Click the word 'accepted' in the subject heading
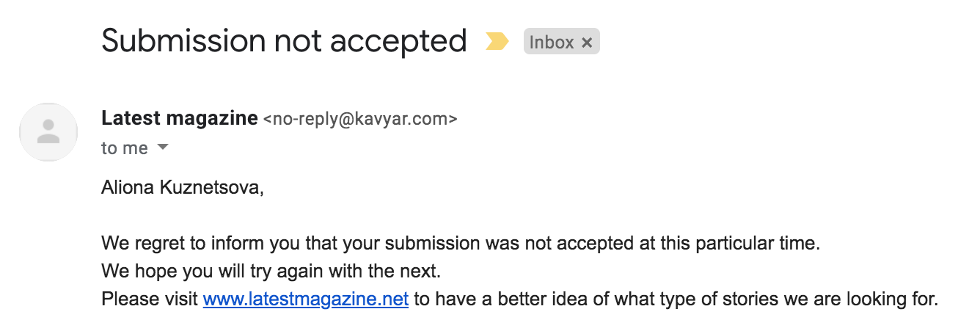The width and height of the screenshot is (980, 320). coord(398,42)
